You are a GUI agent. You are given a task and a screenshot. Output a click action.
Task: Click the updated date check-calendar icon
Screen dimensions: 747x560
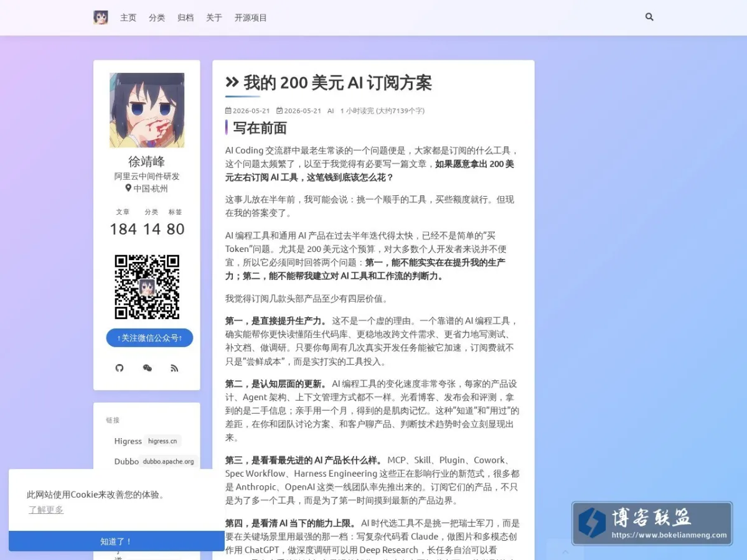280,111
